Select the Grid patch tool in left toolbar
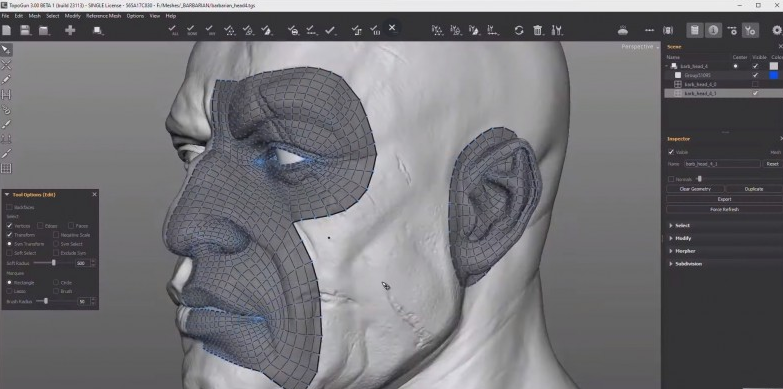Image resolution: width=783 pixels, height=389 pixels. 6,168
